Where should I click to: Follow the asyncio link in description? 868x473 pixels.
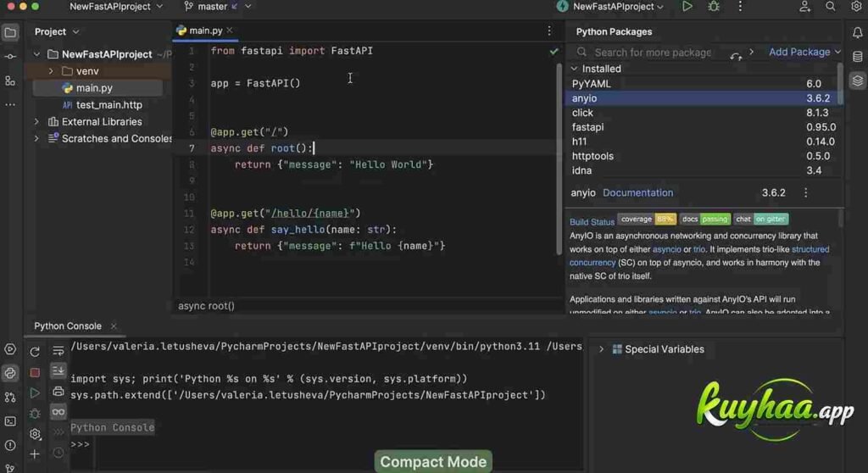click(666, 249)
